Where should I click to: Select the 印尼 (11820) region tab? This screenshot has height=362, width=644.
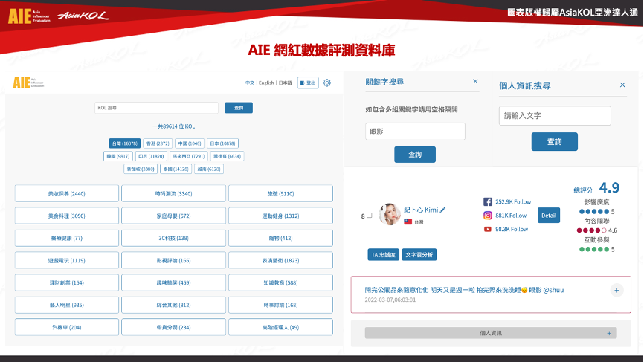[x=151, y=156]
